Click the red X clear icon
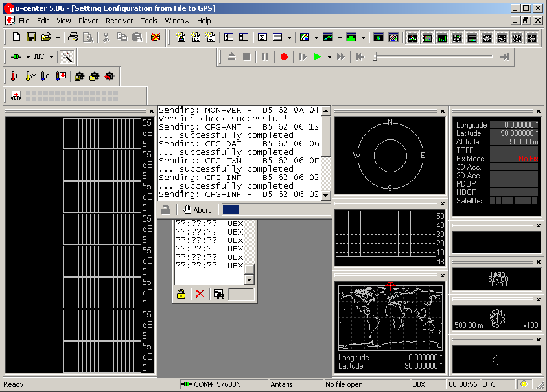Screen dimensions: 547x392 [200, 294]
